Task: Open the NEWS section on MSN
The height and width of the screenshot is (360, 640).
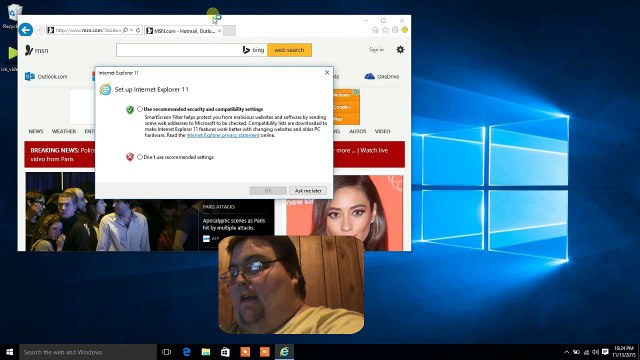Action: coord(36,131)
